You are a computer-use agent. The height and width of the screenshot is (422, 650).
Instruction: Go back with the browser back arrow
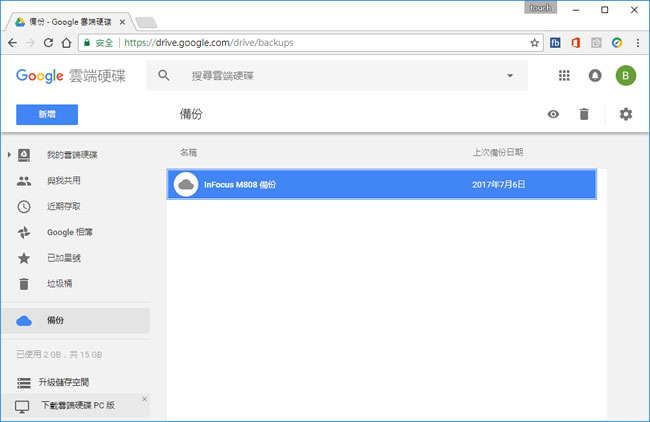tap(12, 43)
